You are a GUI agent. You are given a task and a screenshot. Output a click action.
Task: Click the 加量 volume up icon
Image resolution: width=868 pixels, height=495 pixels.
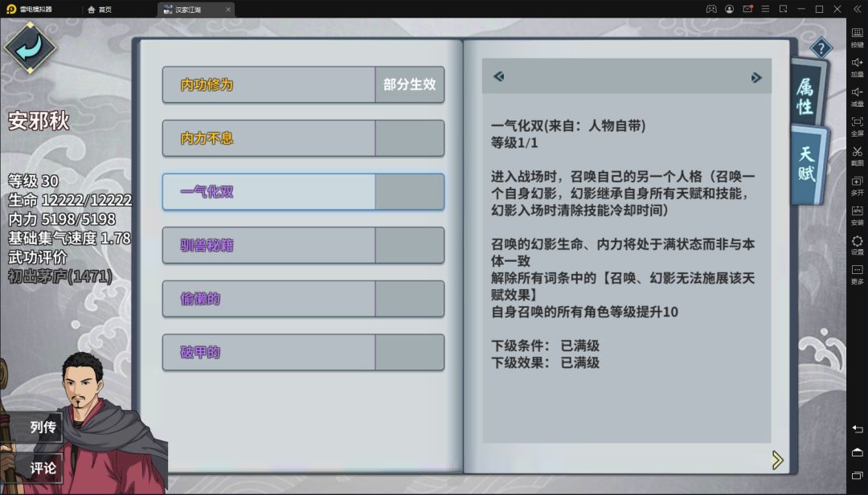click(x=857, y=67)
